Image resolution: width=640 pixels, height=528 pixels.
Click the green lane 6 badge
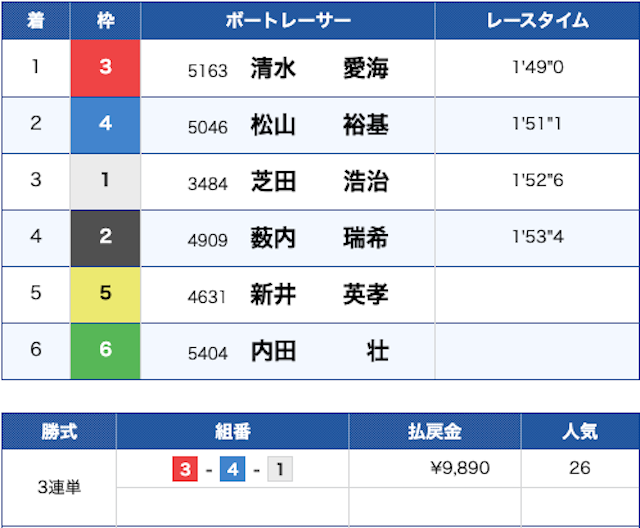tap(105, 351)
